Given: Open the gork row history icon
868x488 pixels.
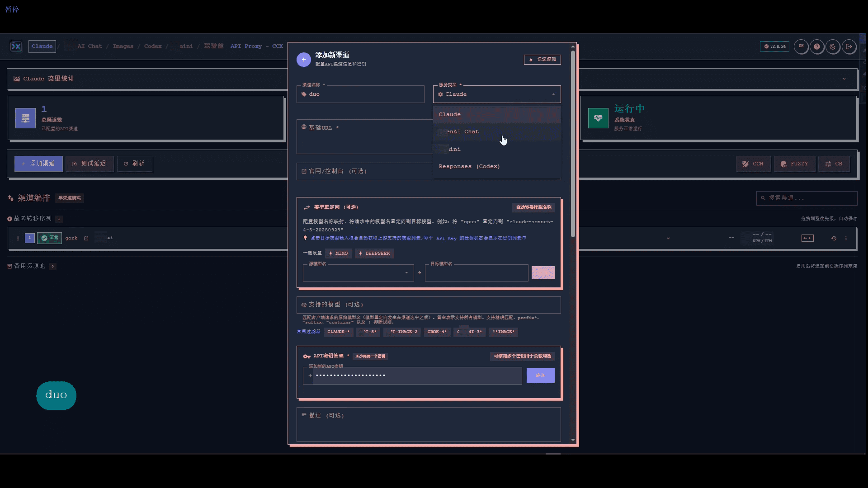Looking at the screenshot, I should [x=834, y=238].
